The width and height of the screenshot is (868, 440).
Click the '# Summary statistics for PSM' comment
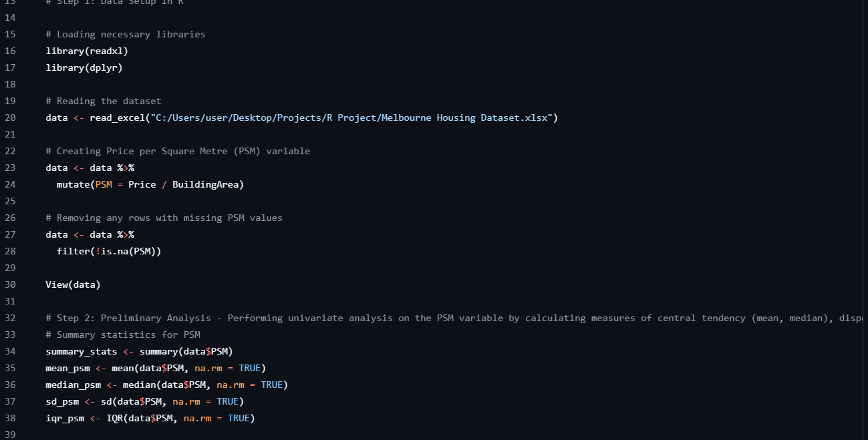click(x=122, y=335)
